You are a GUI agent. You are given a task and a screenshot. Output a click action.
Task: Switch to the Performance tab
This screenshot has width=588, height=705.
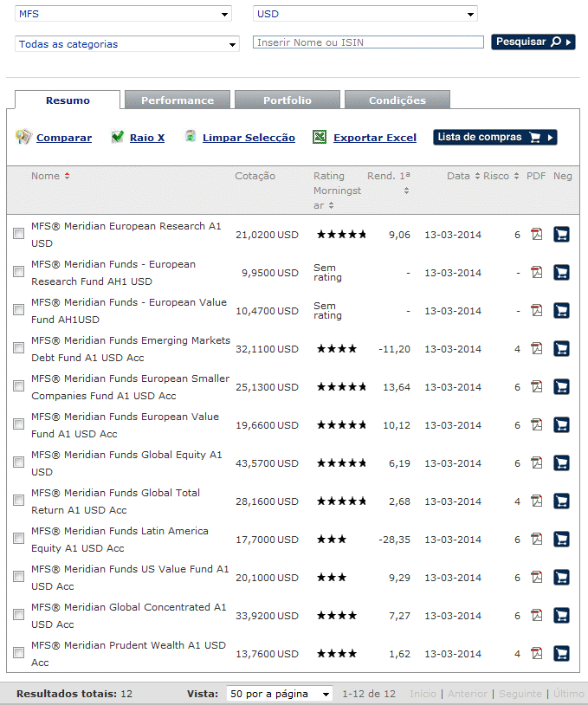[178, 100]
